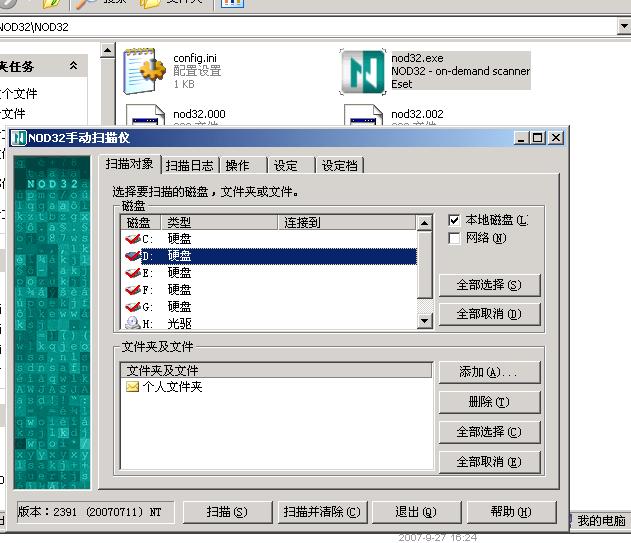Switch to the 扫描日志 tab
This screenshot has height=543, width=631.
[x=190, y=165]
